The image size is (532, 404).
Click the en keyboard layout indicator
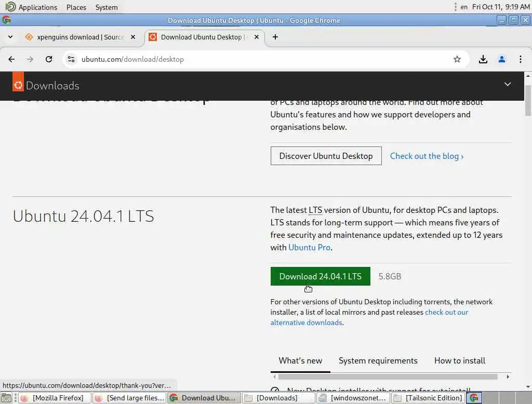tap(464, 7)
